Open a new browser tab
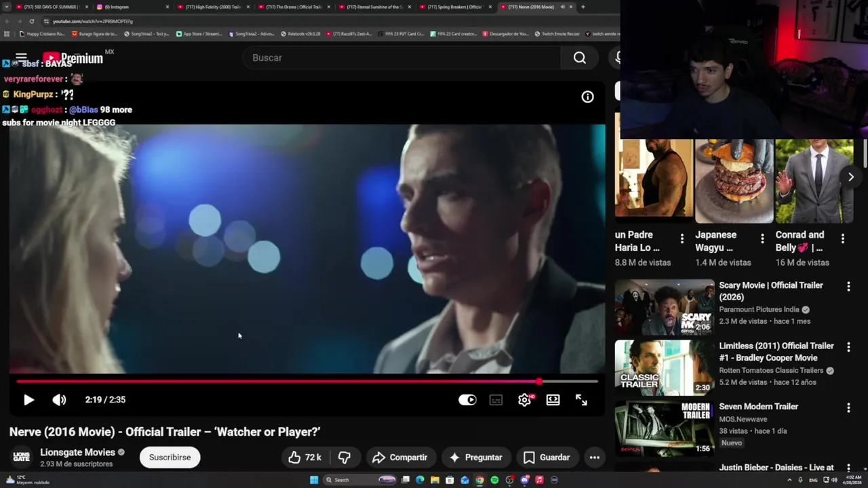 click(583, 7)
